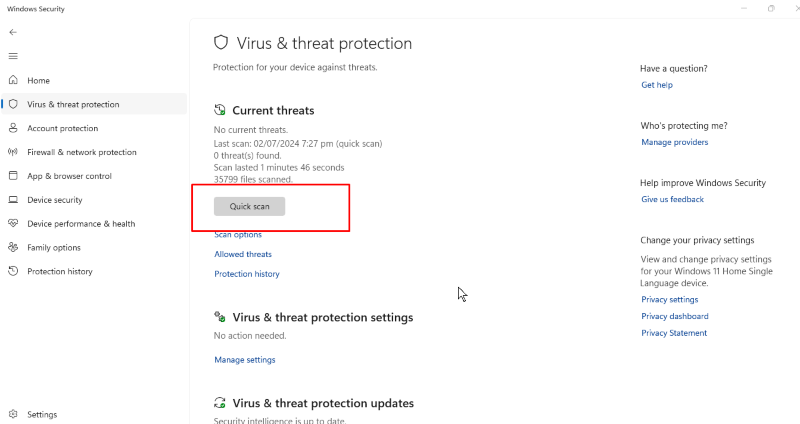Click the Device performance & health heart icon
The width and height of the screenshot is (800, 424).
point(13,224)
